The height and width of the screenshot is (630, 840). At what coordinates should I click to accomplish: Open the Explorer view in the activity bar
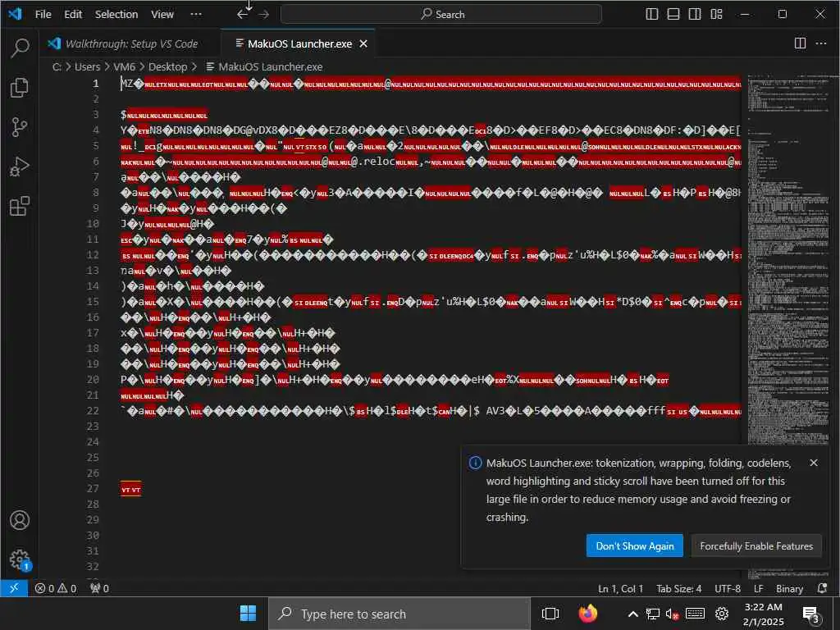[x=20, y=87]
